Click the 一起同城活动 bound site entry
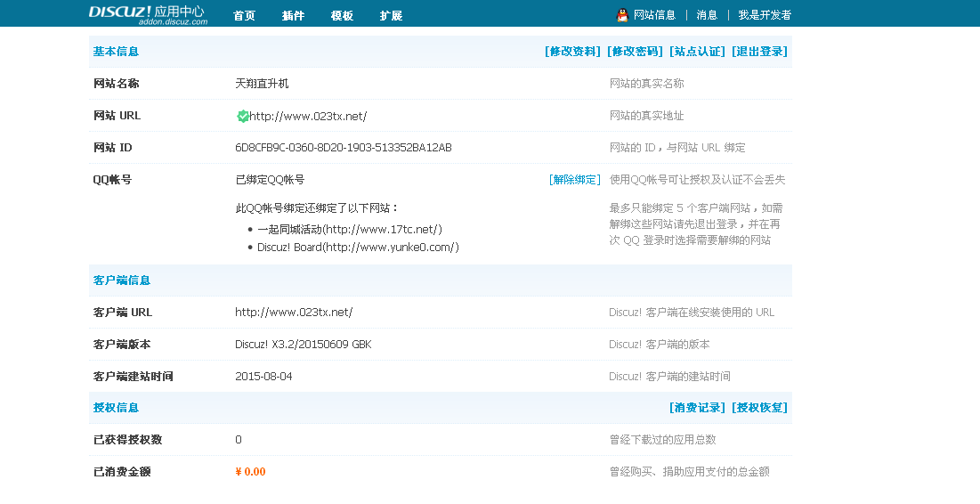 [350, 230]
